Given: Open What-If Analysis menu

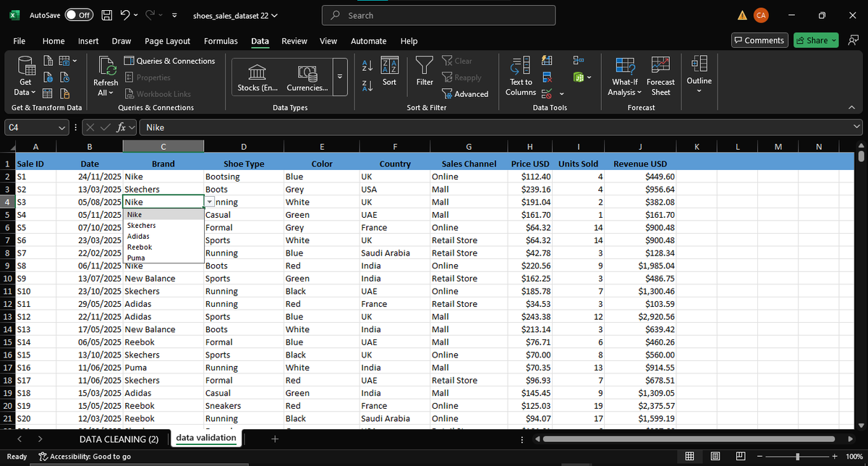Looking at the screenshot, I should [x=624, y=77].
